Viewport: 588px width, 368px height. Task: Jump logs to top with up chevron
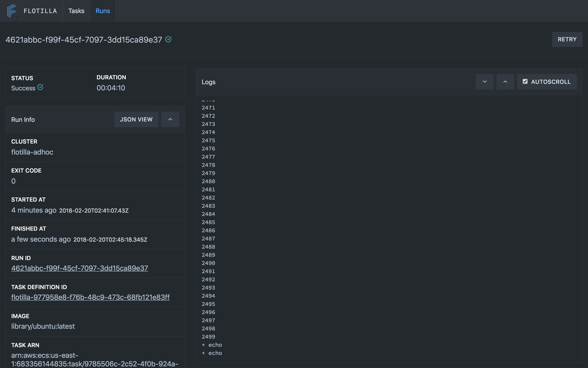point(505,82)
